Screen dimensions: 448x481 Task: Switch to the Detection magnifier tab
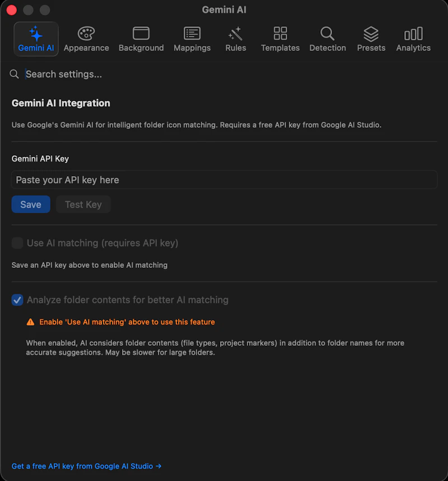coord(327,39)
